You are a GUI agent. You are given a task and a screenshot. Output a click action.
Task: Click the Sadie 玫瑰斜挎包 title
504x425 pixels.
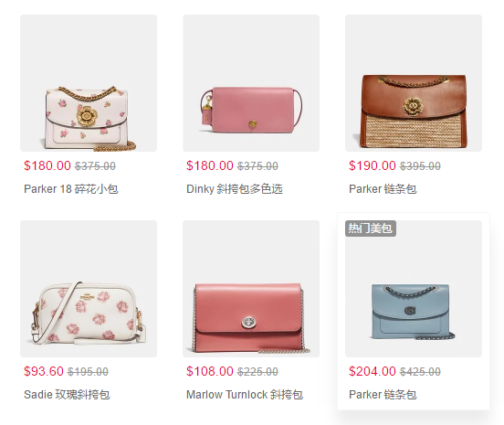click(x=67, y=395)
